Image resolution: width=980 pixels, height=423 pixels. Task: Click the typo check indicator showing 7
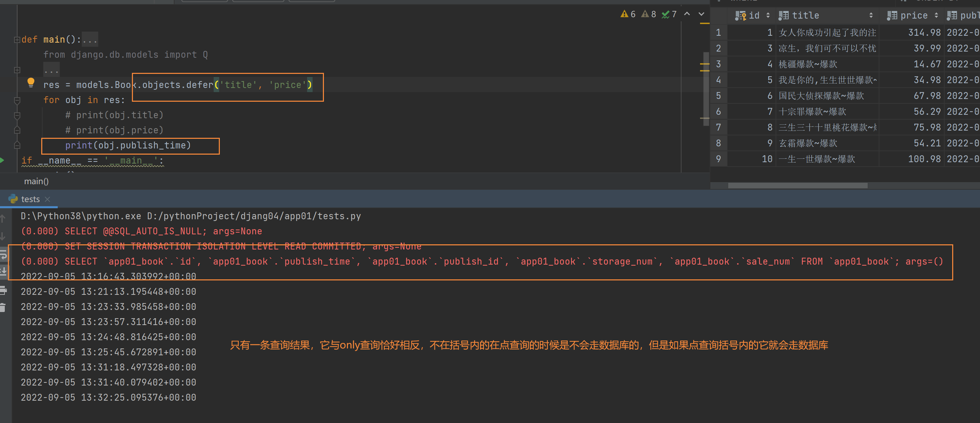669,14
